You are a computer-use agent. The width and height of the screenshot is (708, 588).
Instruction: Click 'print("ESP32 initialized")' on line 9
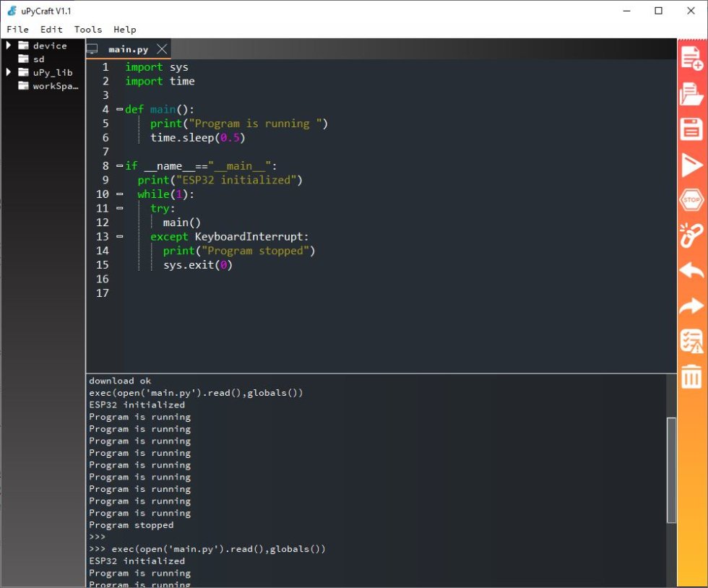(220, 180)
